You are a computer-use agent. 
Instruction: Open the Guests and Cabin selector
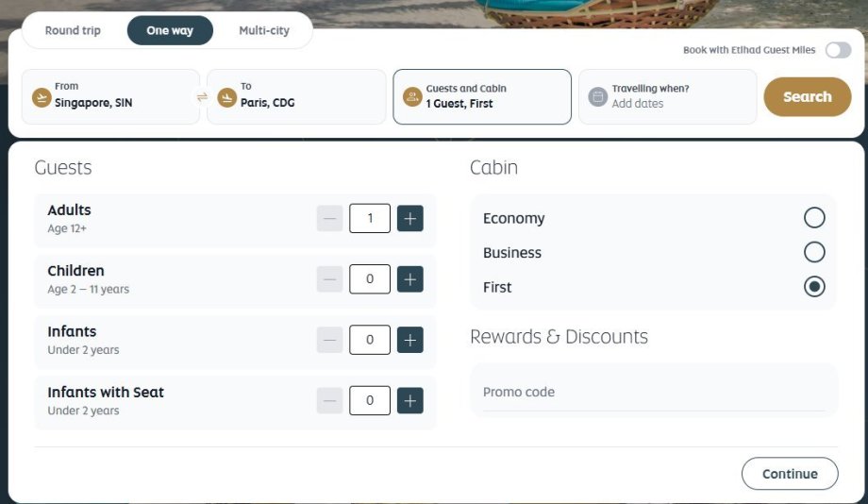[482, 97]
